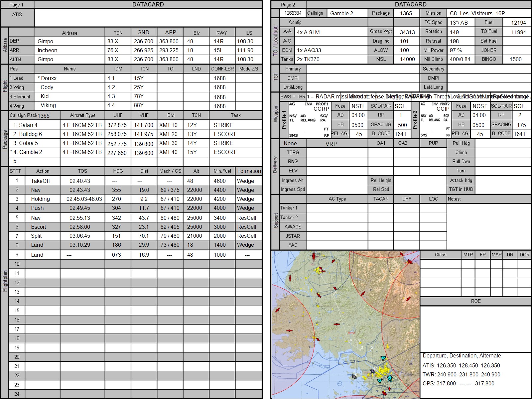Click waypoint 2 marker on the map
This screenshot has height=399, width=532.
click(x=372, y=348)
